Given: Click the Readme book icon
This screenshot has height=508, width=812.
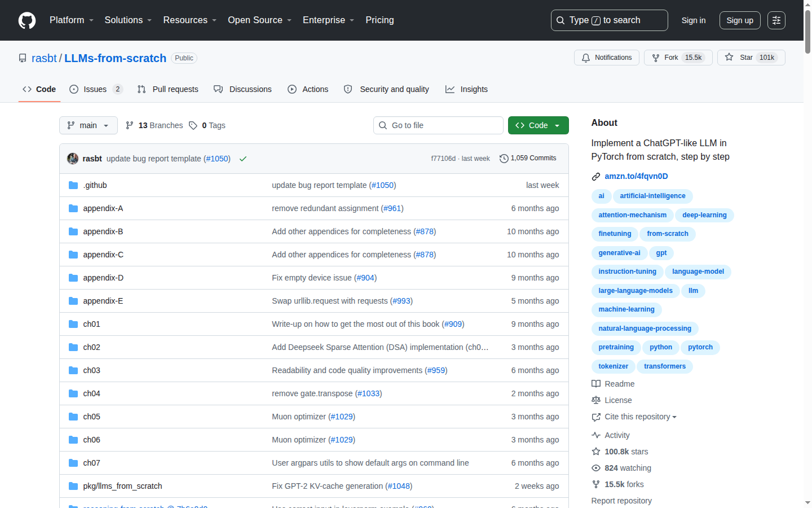Looking at the screenshot, I should coord(596,384).
